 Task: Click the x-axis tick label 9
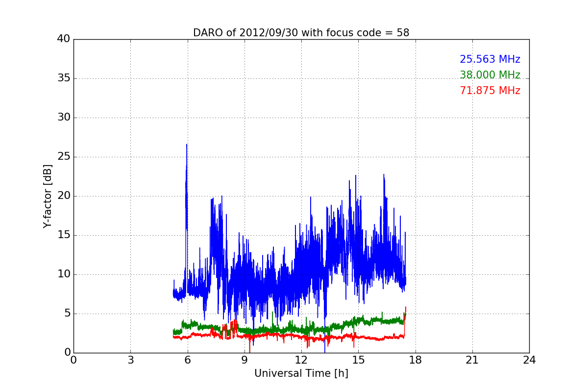pyautogui.click(x=244, y=360)
